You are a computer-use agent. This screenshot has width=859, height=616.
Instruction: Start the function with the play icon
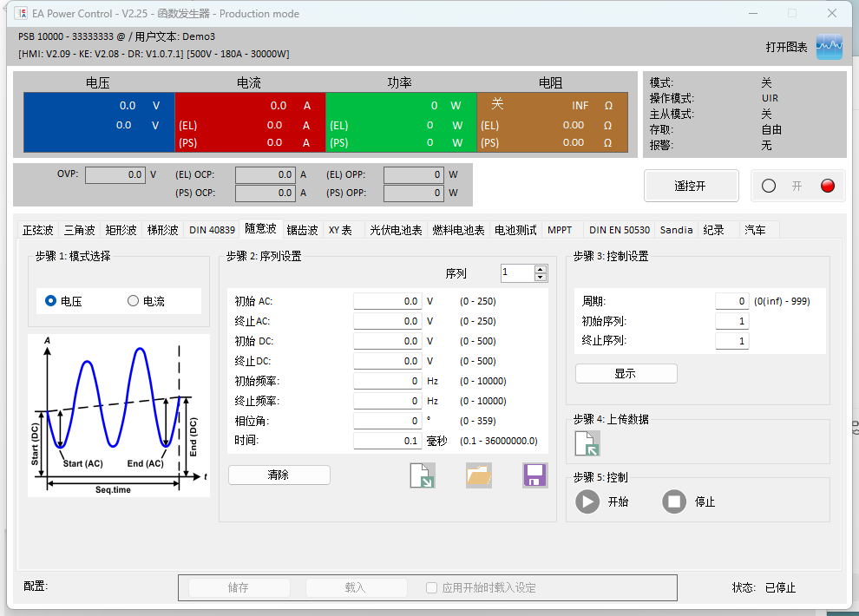587,501
